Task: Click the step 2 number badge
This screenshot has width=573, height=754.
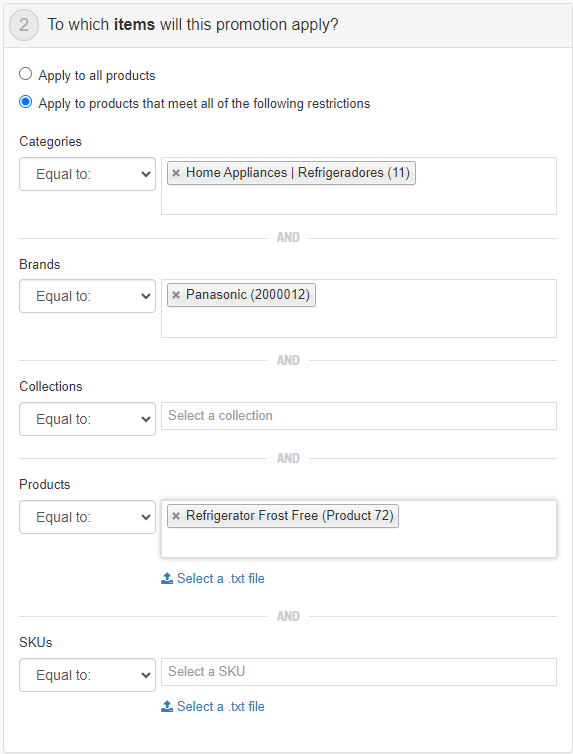Action: 24,25
